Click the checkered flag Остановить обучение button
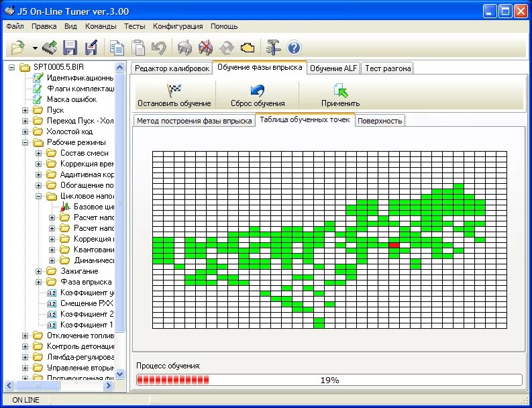532x408 pixels. [174, 96]
